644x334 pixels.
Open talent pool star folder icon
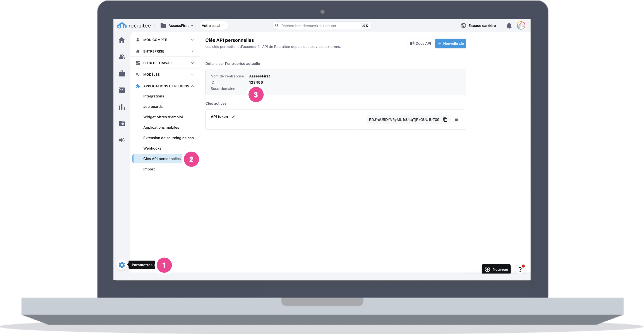point(122,123)
